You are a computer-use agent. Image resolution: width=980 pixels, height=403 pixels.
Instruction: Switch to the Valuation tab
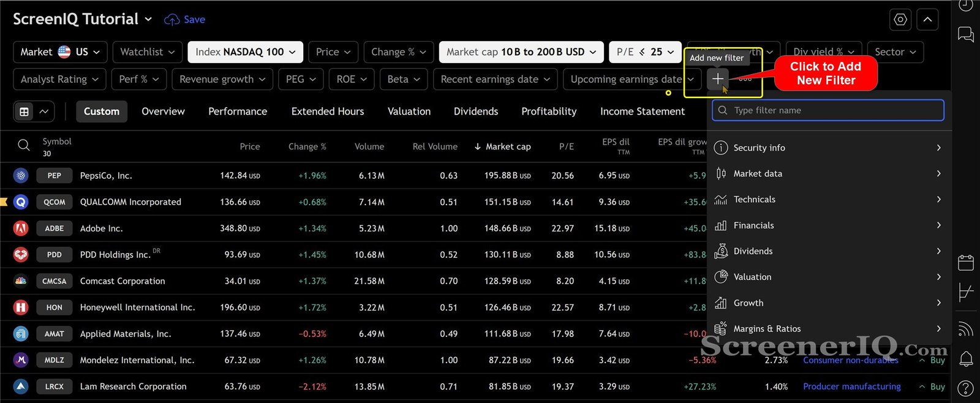click(409, 111)
